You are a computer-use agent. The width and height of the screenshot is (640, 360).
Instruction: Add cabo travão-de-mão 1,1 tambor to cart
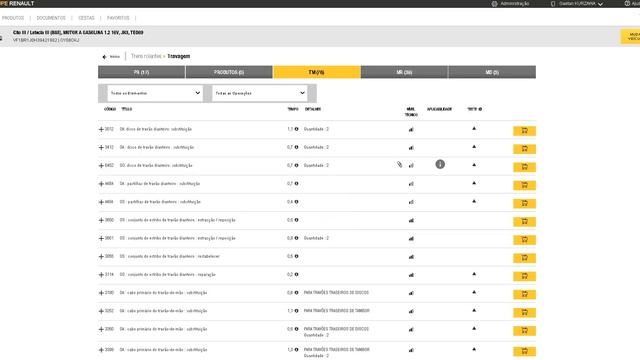[524, 313]
